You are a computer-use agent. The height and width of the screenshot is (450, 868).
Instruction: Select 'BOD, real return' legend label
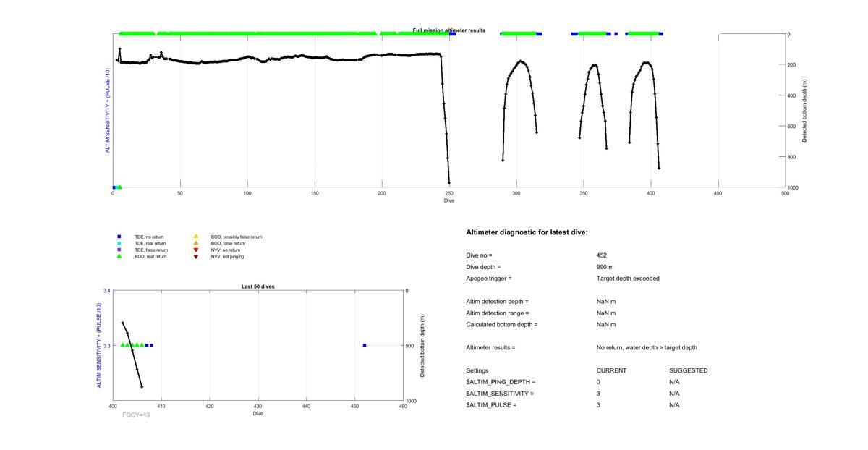tap(150, 256)
